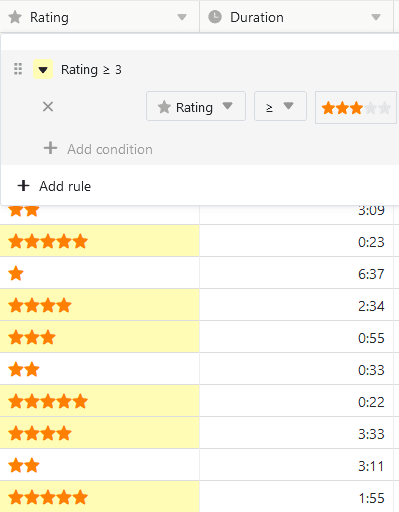This screenshot has height=512, width=399.
Task: Remove the Rating condition with the X
Action: (x=48, y=107)
